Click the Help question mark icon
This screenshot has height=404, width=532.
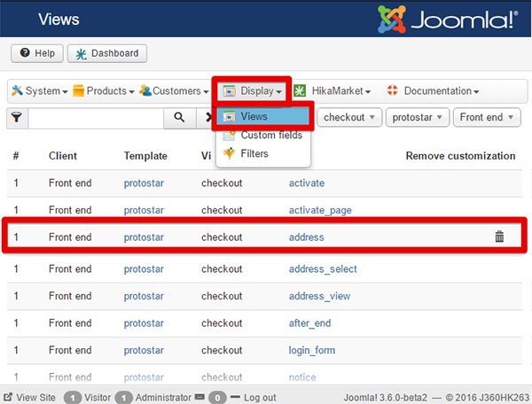[25, 52]
